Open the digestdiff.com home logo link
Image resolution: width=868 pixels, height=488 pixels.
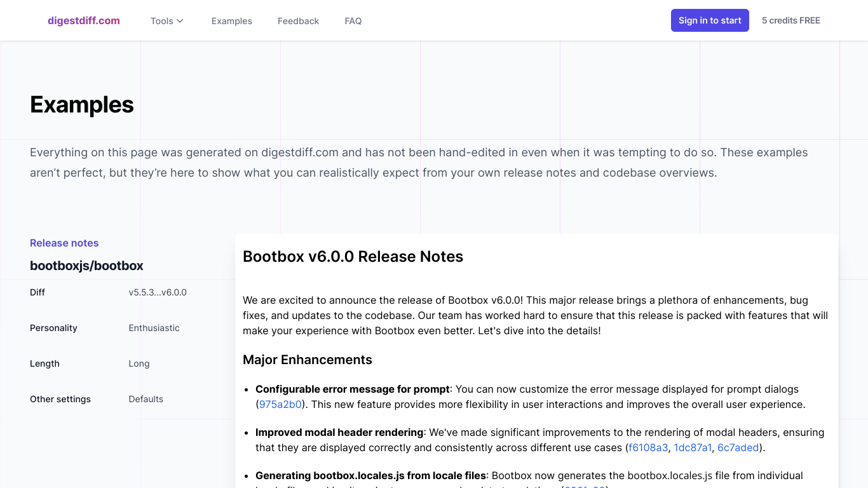click(84, 20)
